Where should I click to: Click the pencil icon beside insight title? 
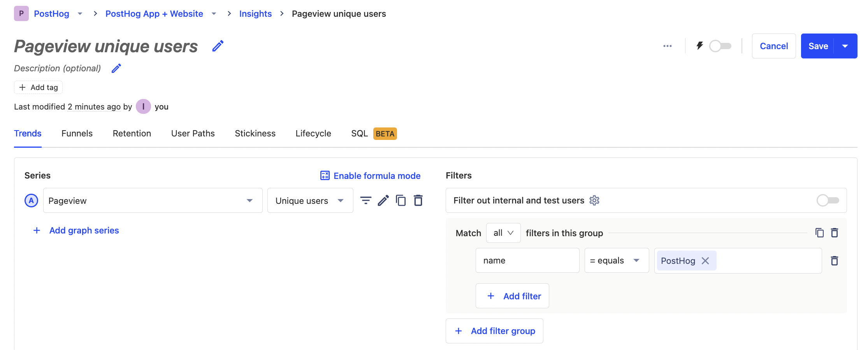point(218,46)
